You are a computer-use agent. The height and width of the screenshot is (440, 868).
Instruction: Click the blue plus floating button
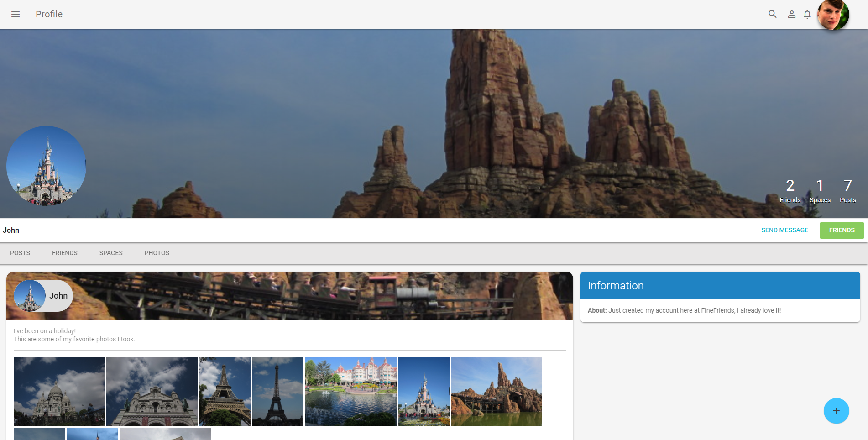click(836, 411)
